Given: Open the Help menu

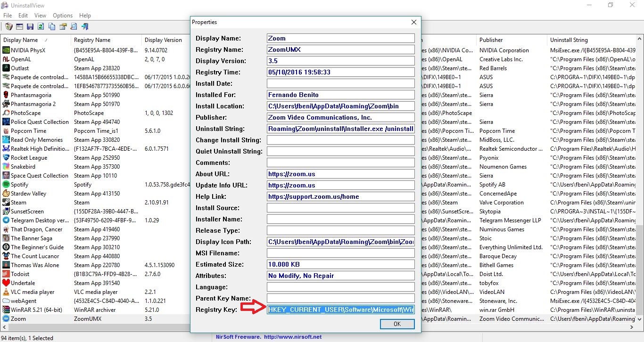Looking at the screenshot, I should point(85,16).
